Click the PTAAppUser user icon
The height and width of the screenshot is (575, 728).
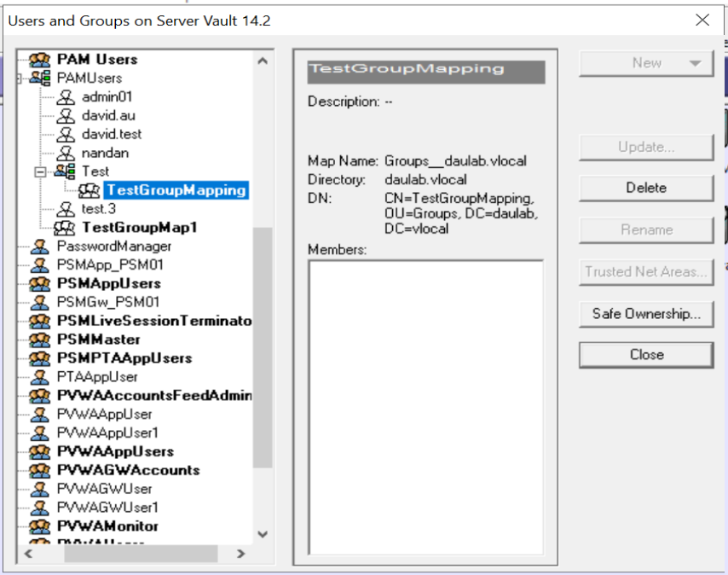tap(40, 377)
